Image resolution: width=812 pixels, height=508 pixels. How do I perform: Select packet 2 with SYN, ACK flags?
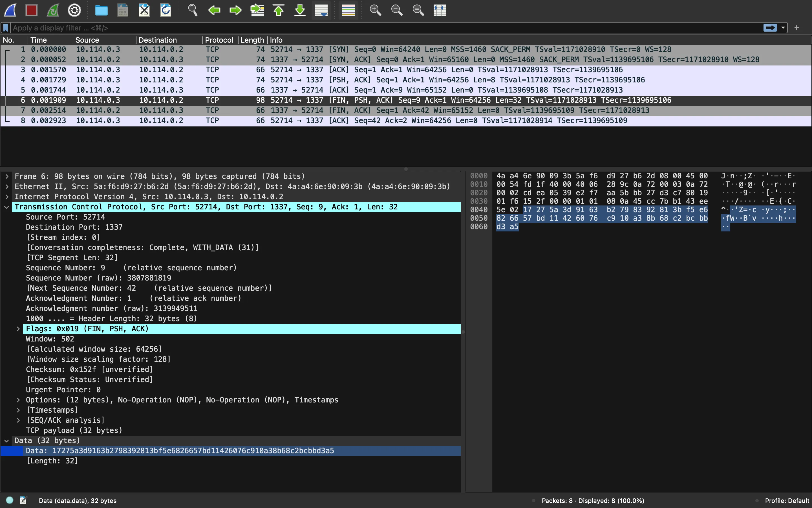[406, 60]
